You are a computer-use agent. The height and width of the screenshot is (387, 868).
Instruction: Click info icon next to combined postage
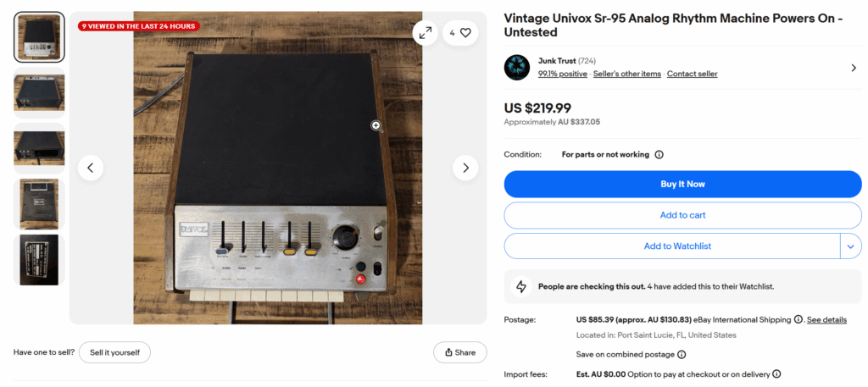click(x=682, y=355)
